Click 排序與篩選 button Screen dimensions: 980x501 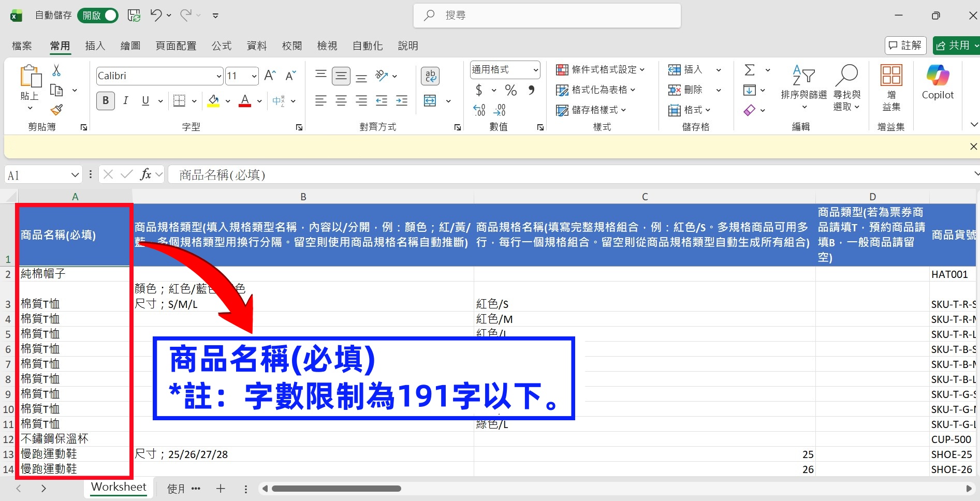click(803, 87)
